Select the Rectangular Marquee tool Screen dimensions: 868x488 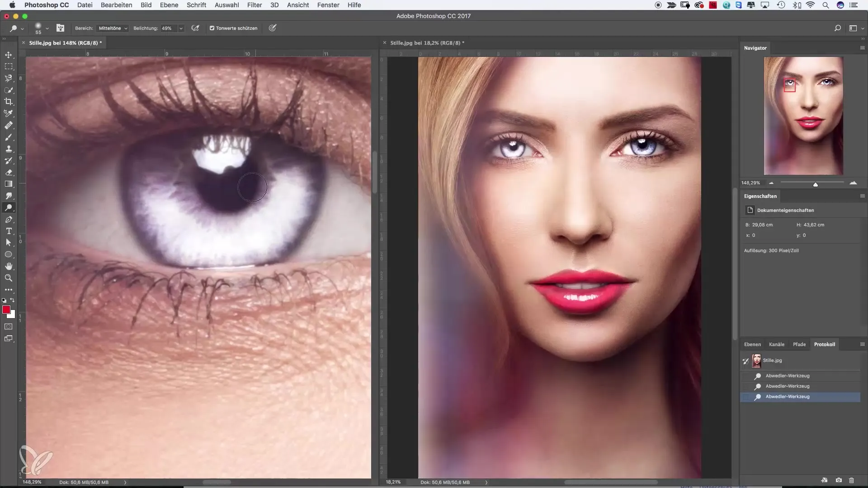(9, 66)
